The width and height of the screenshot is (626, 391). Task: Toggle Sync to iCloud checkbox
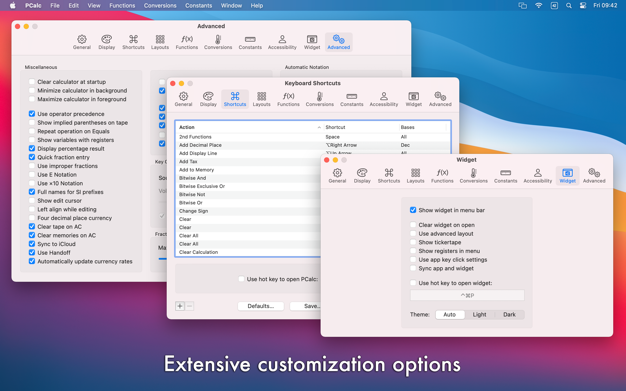click(x=32, y=244)
